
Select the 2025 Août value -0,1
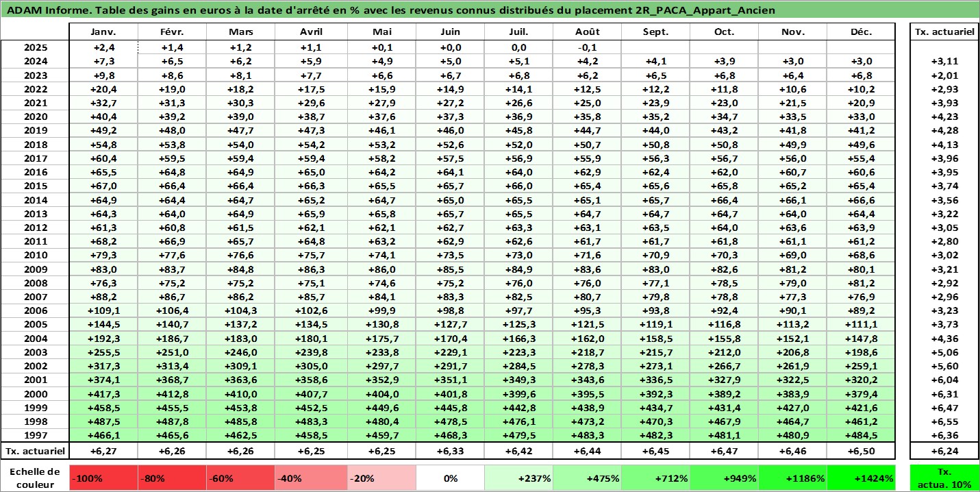[587, 47]
